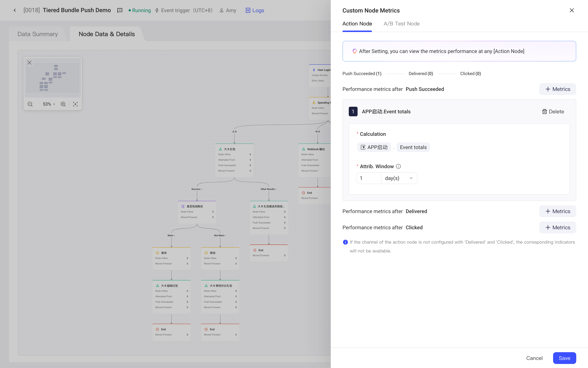Click the Clicked (0) step
The image size is (588, 368).
coord(470,73)
